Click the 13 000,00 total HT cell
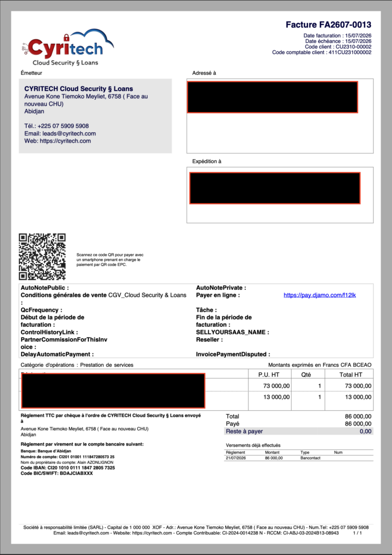392x555 pixels. [x=358, y=397]
